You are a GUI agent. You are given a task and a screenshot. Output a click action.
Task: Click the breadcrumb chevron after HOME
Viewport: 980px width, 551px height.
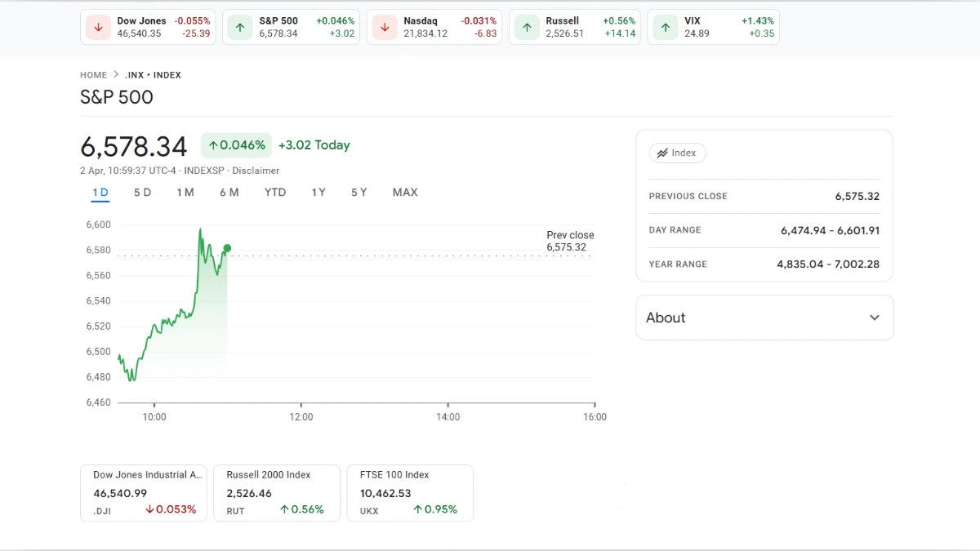116,75
